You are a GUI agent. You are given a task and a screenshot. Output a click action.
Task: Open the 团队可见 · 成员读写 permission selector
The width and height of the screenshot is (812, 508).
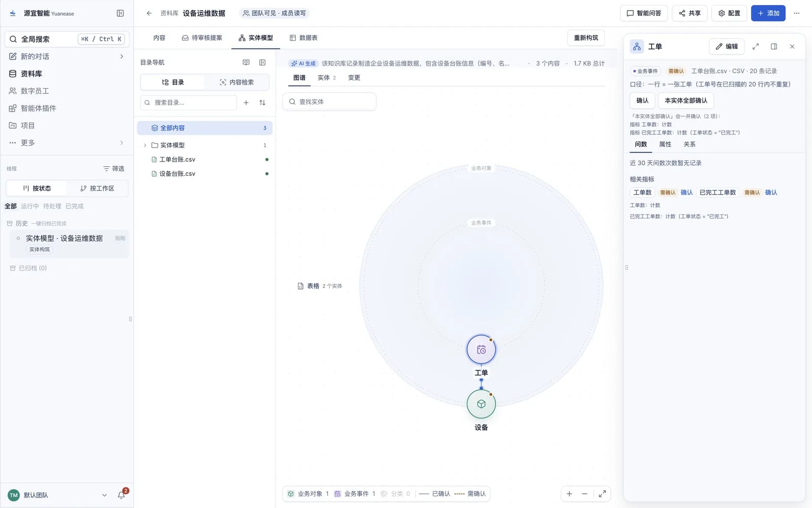(274, 13)
